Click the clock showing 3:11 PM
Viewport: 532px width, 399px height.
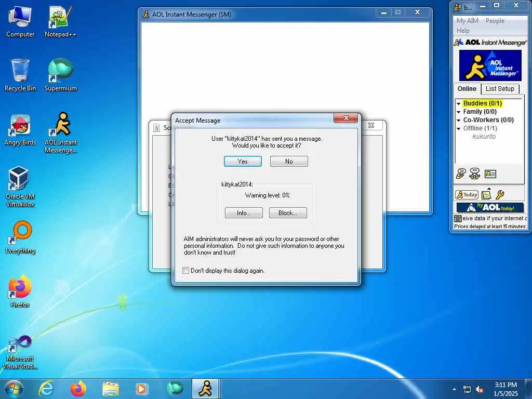tap(506, 389)
